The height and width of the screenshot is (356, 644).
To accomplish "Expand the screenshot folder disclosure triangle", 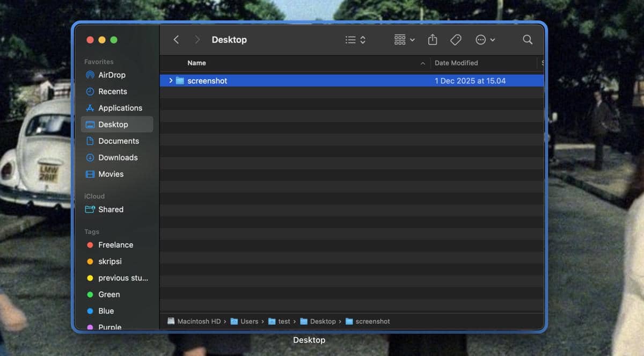I will click(171, 81).
